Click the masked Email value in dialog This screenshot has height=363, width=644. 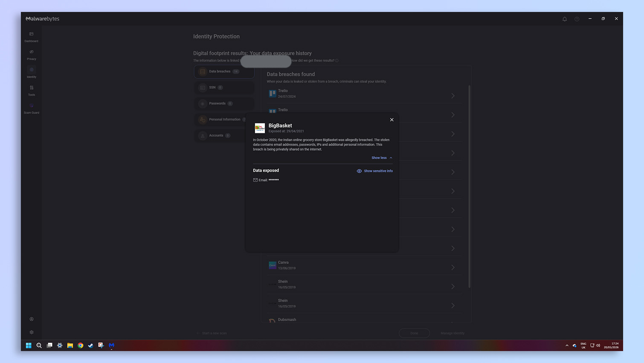point(274,180)
